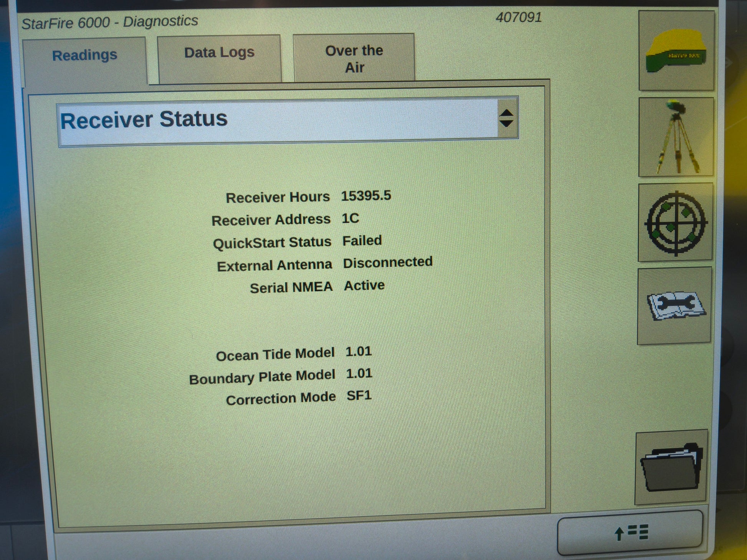Click the Correction Mode SF1 value
Image resolution: width=747 pixels, height=560 pixels.
click(x=359, y=395)
